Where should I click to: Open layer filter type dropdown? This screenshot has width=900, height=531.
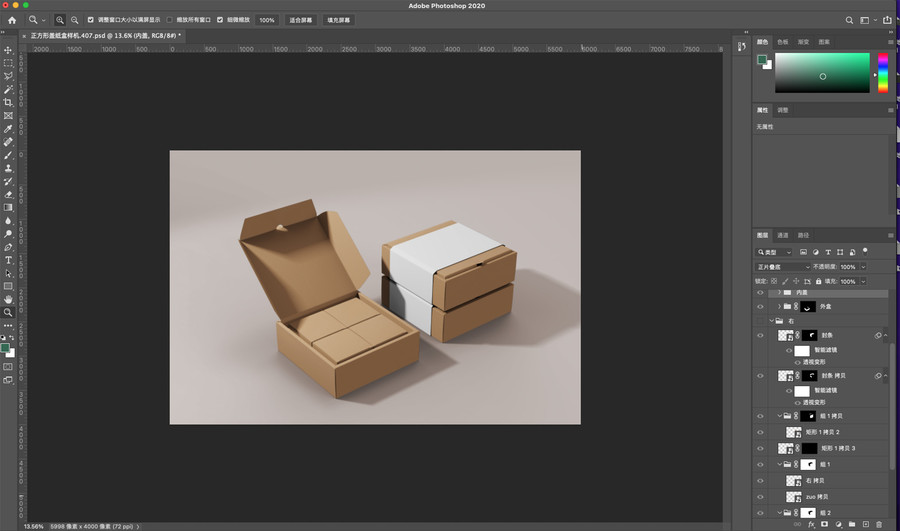point(774,252)
